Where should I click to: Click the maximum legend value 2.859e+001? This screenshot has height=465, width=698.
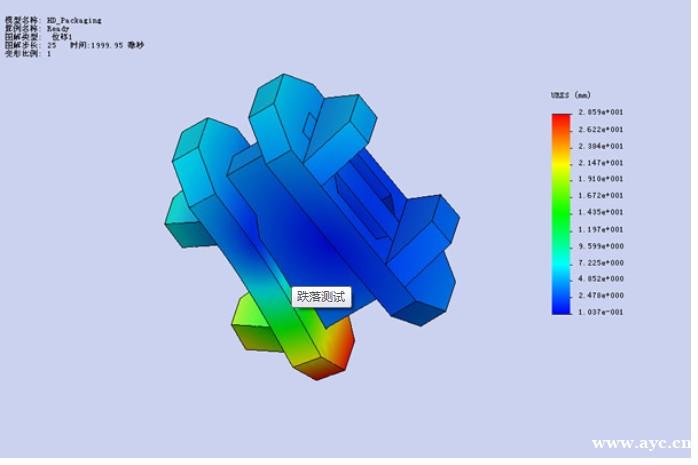[x=602, y=113]
